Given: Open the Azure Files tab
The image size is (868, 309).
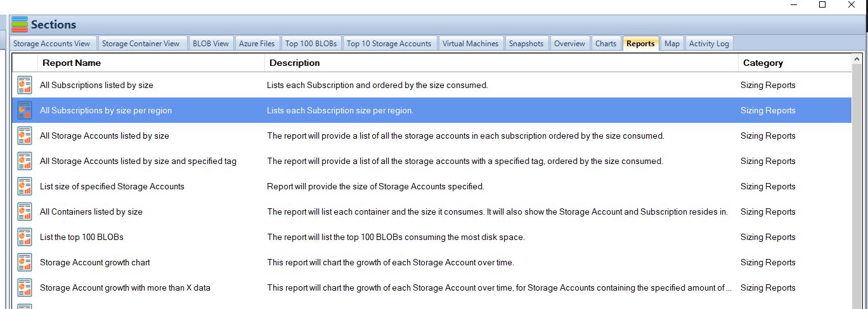Looking at the screenshot, I should 257,44.
